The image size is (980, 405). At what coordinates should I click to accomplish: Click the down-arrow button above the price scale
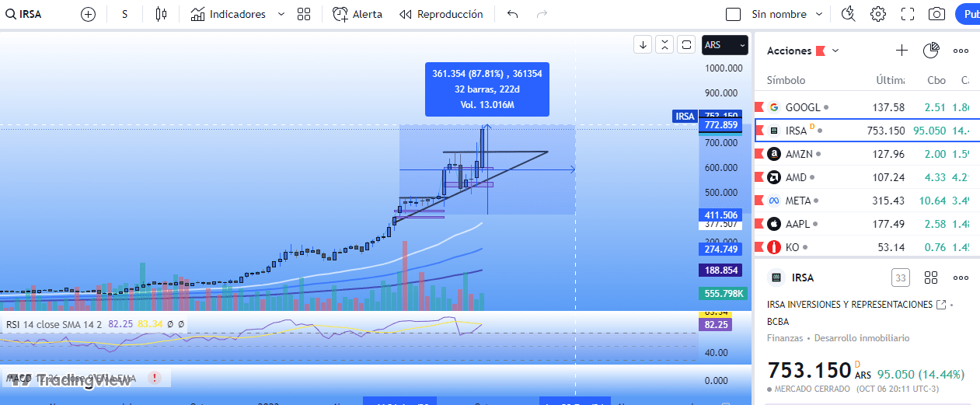[x=643, y=44]
